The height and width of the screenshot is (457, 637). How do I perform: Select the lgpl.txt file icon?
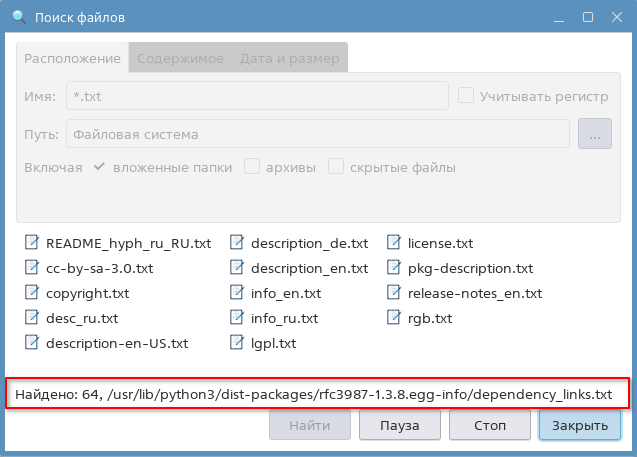coord(237,343)
